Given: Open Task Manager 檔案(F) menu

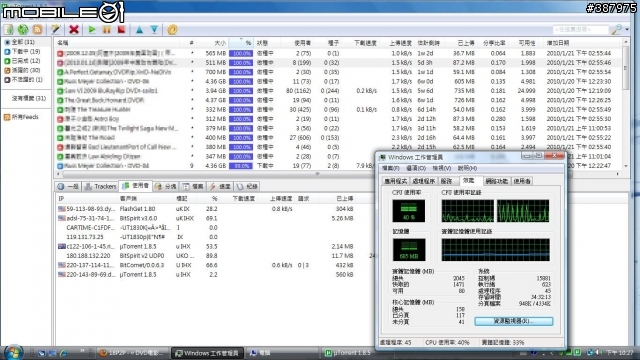Looking at the screenshot, I should [x=391, y=168].
